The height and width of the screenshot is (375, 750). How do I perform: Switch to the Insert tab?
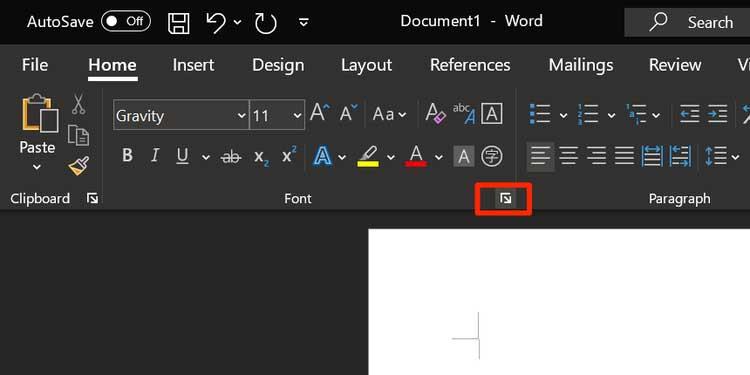tap(193, 65)
